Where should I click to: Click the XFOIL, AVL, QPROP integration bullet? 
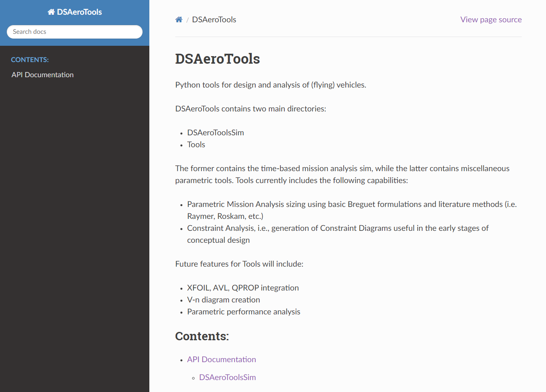point(243,288)
